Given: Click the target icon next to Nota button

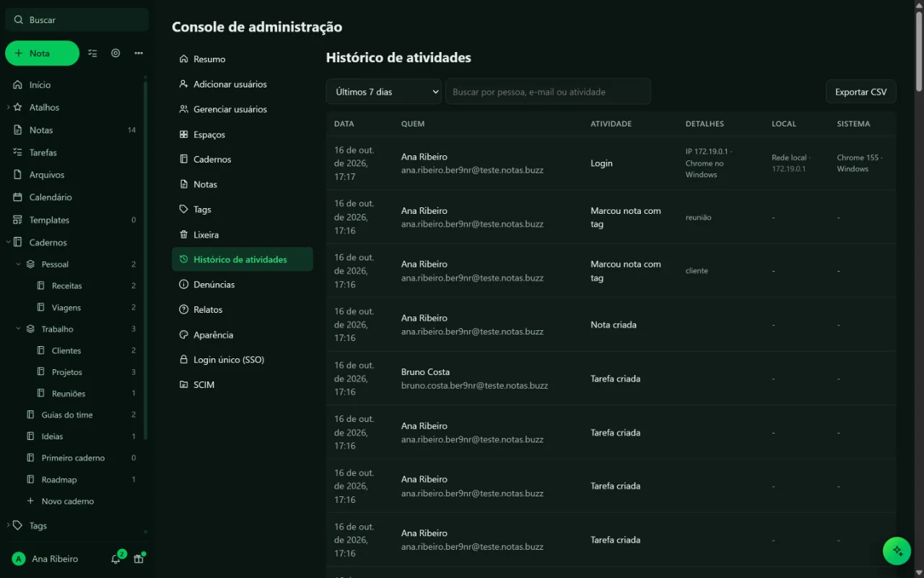Looking at the screenshot, I should point(115,53).
